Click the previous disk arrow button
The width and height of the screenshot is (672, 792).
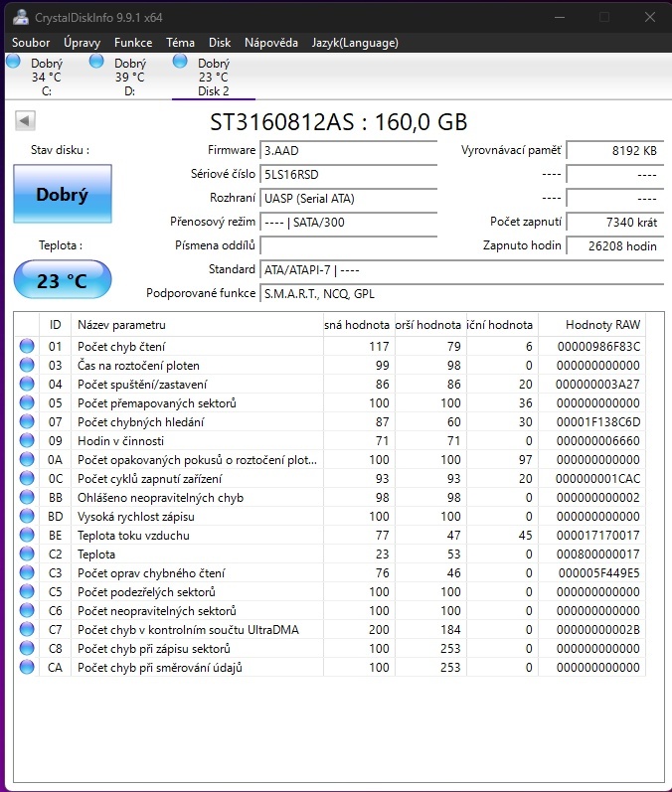point(25,120)
